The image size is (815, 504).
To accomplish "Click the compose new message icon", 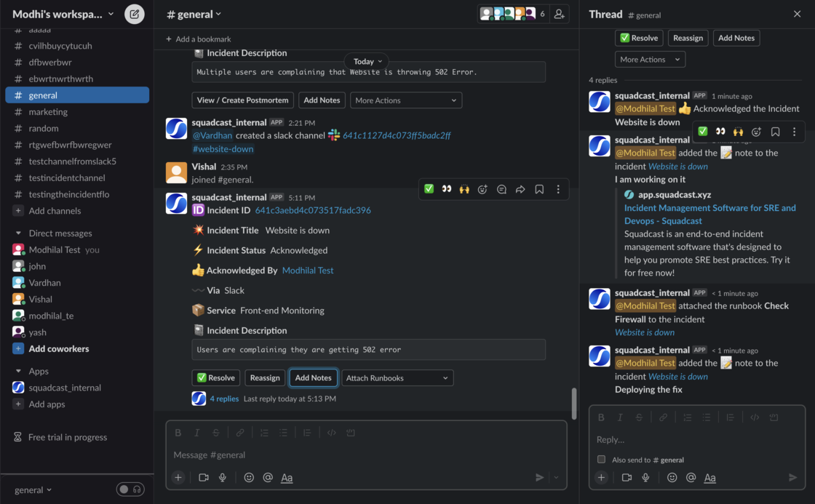I will coord(134,14).
